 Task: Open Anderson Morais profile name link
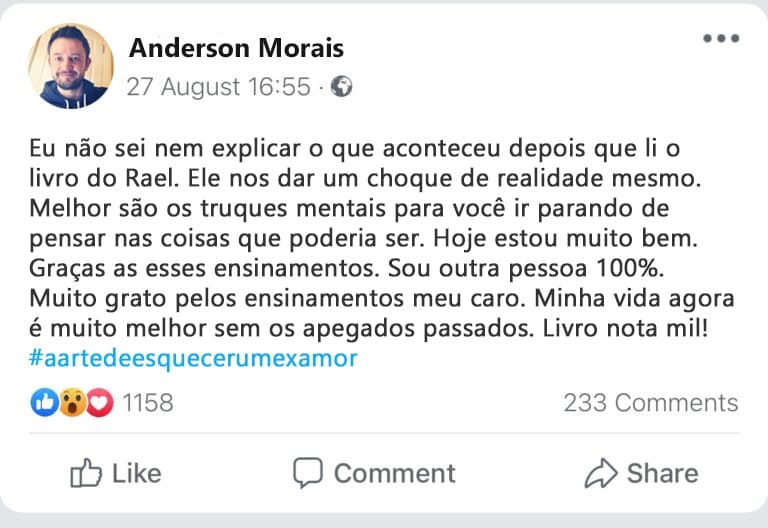236,48
